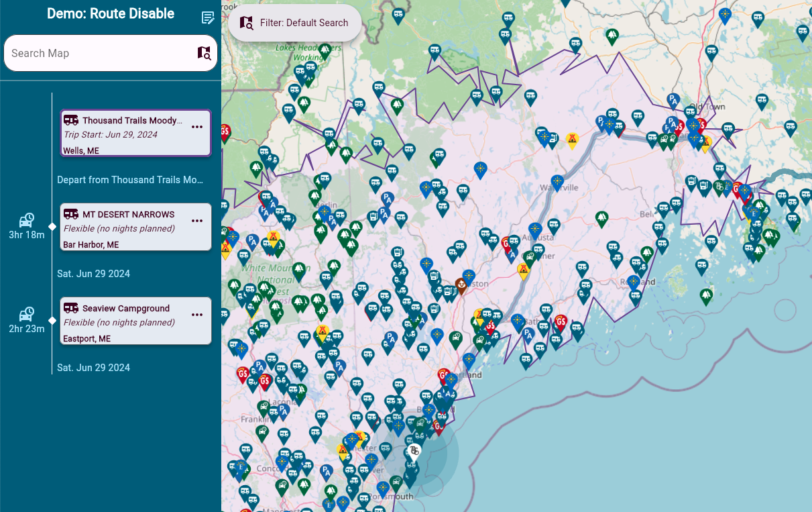Select the MT DESERT NARROWS stop title
This screenshot has height=512, width=812.
(x=128, y=215)
